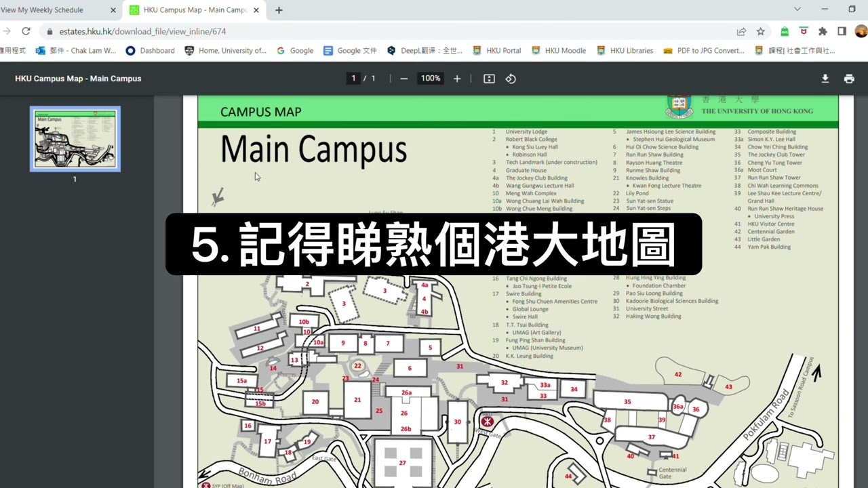Viewport: 868px width, 488px height.
Task: Open Home, University of... bookmark
Action: pyautogui.click(x=225, y=51)
